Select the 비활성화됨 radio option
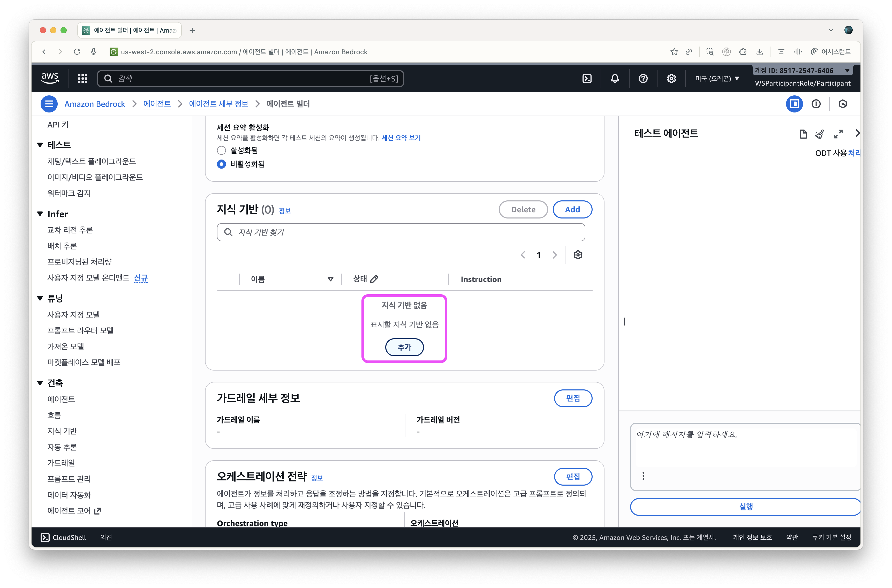The height and width of the screenshot is (588, 892). pos(222,164)
